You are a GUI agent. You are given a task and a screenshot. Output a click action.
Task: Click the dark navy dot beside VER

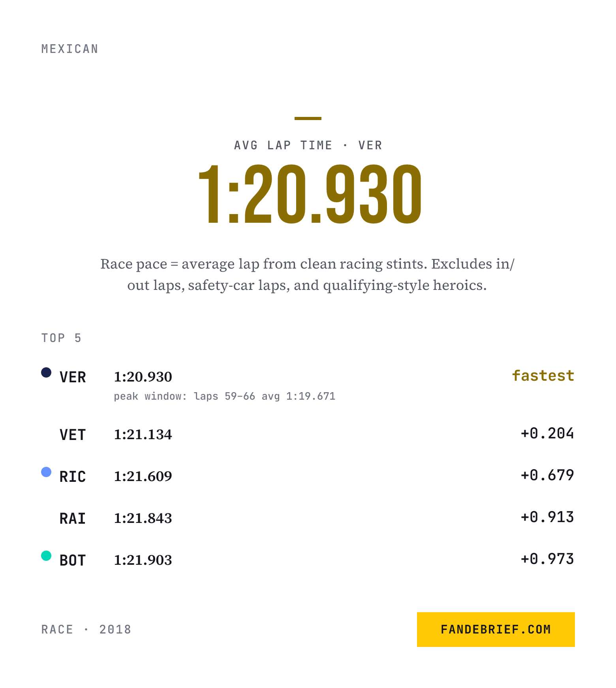click(46, 372)
